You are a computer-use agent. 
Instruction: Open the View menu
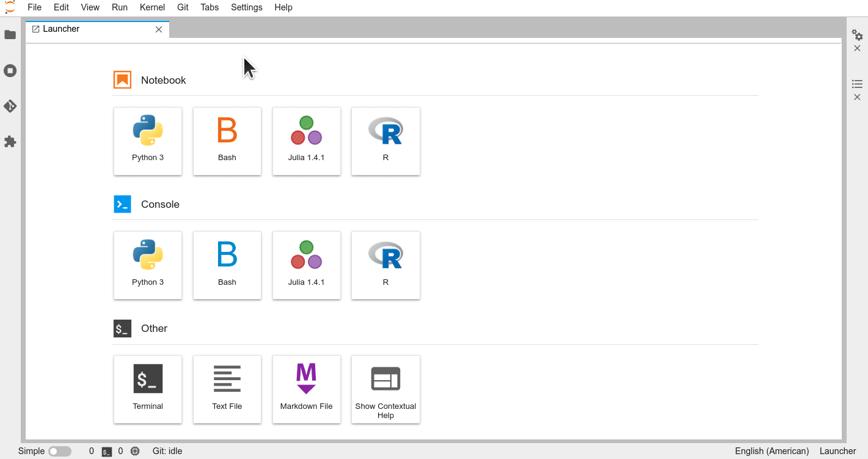click(90, 7)
